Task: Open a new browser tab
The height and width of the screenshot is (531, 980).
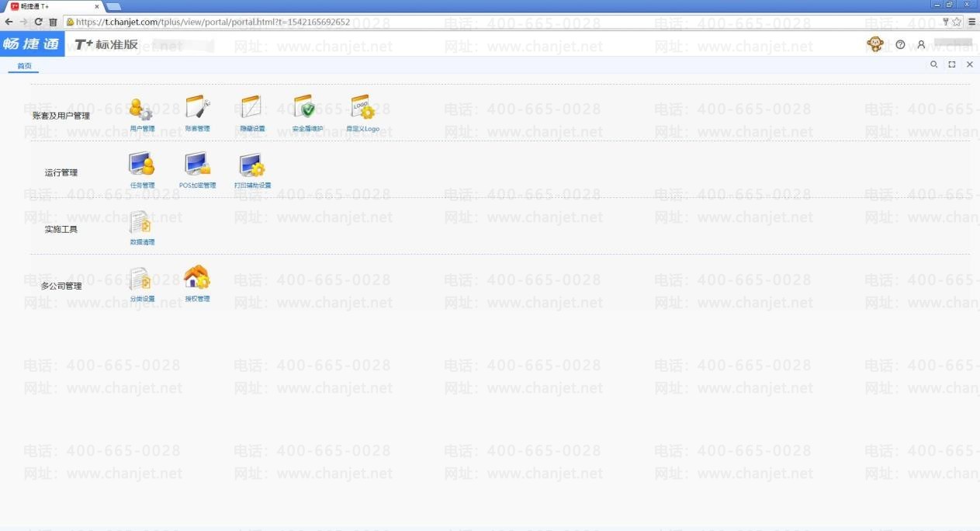Action: coord(114,6)
